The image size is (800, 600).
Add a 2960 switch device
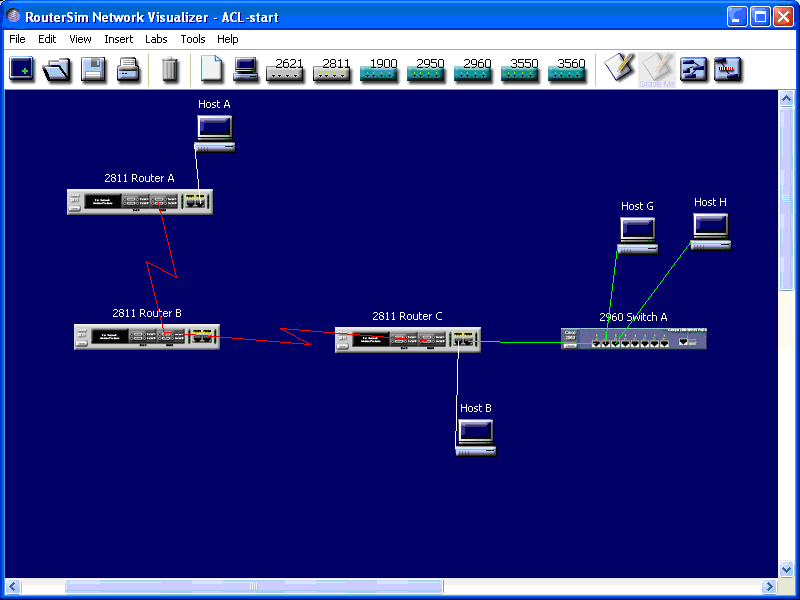(472, 69)
